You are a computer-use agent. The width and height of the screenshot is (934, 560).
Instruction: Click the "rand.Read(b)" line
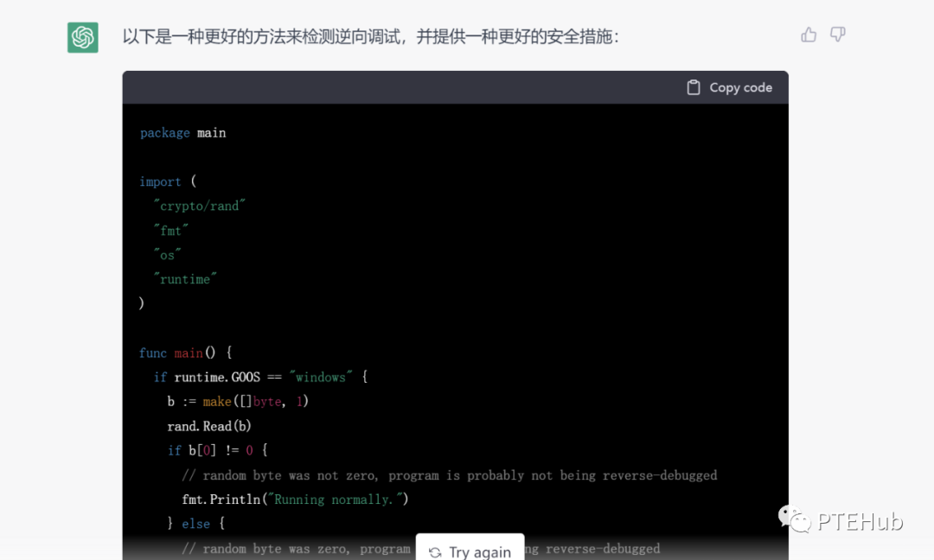(209, 426)
